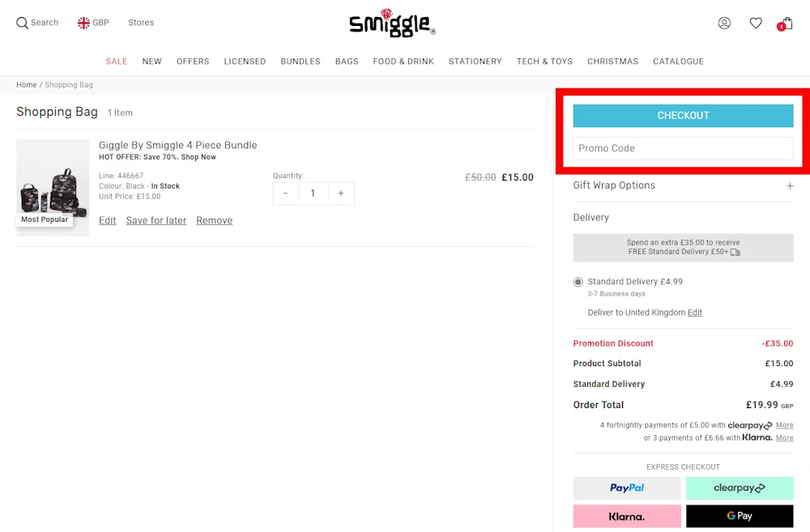Click More next to Klarna
The height and width of the screenshot is (532, 810).
[x=784, y=438]
